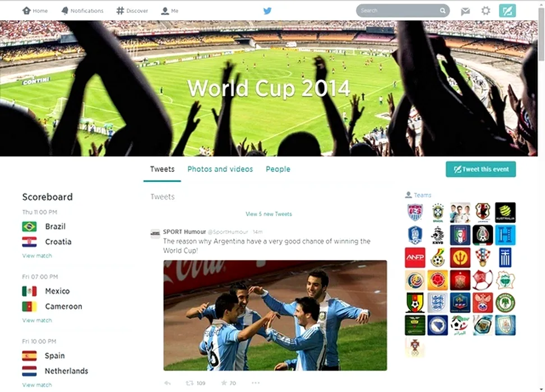The image size is (545, 392).
Task: Favorite the tweet with the star icon
Action: point(224,383)
